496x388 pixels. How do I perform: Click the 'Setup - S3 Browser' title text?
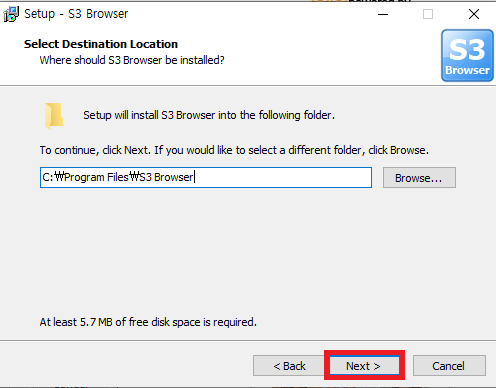(x=76, y=14)
